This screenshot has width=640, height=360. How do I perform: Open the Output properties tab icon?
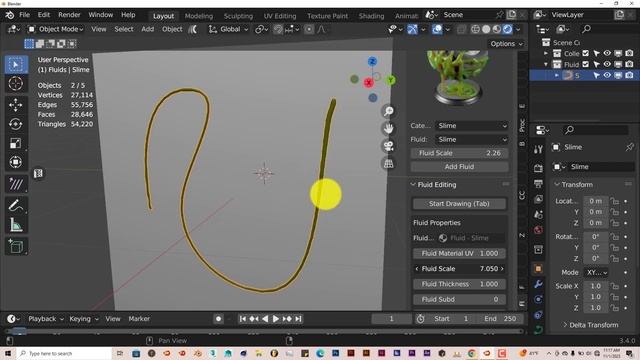click(538, 184)
